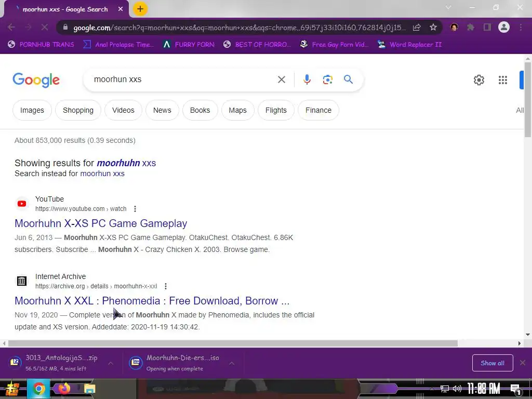Open Firefox from the taskbar
Image resolution: width=532 pixels, height=399 pixels.
point(64,389)
